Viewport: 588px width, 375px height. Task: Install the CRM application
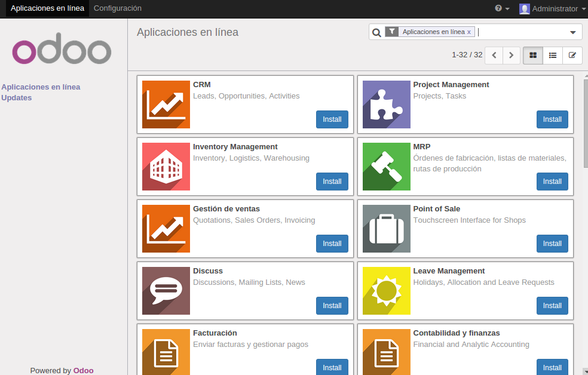tap(332, 119)
